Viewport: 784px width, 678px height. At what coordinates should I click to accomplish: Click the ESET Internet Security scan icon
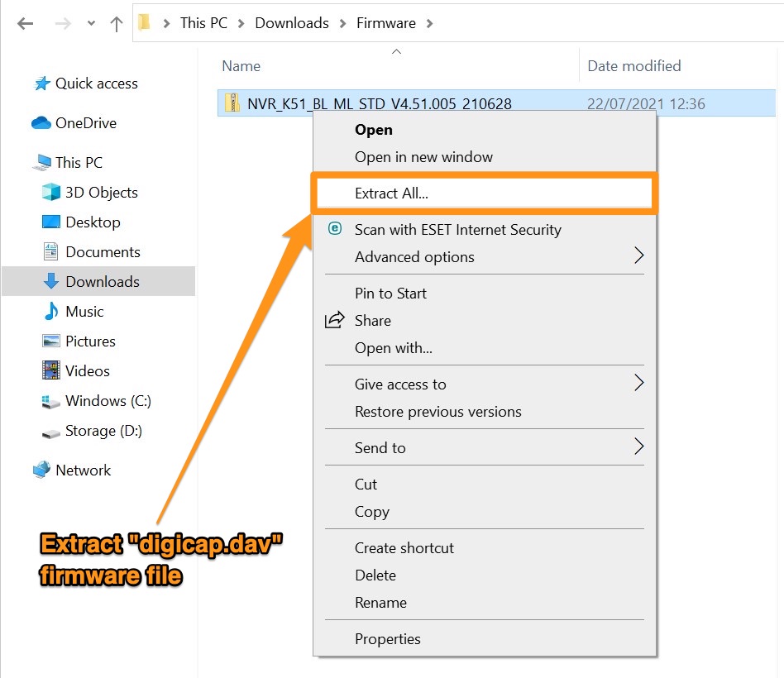click(x=335, y=229)
